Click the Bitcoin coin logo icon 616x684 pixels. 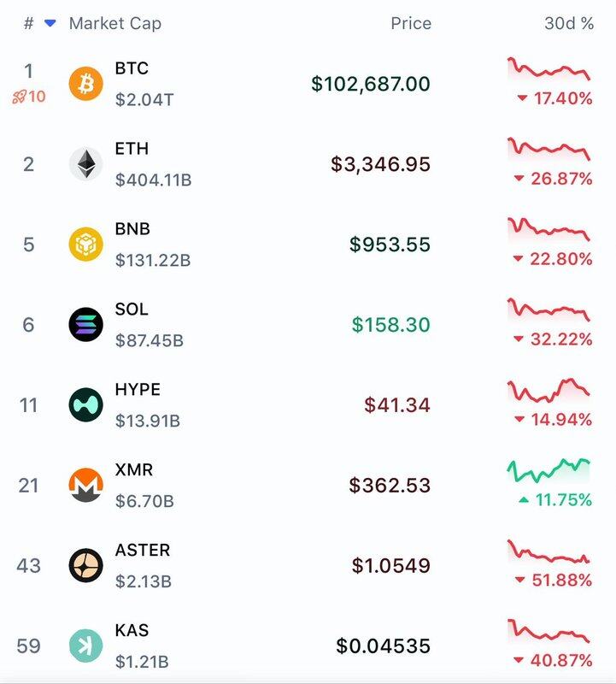(x=85, y=84)
